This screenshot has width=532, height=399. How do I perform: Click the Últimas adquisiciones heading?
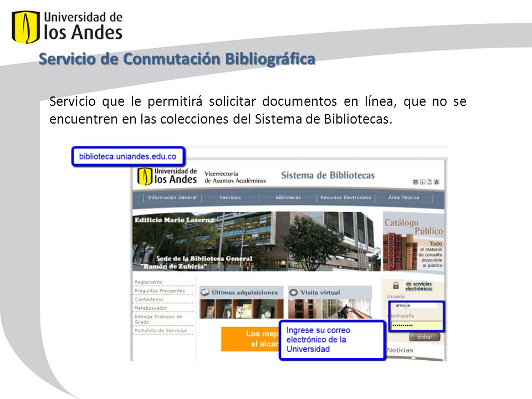[244, 293]
